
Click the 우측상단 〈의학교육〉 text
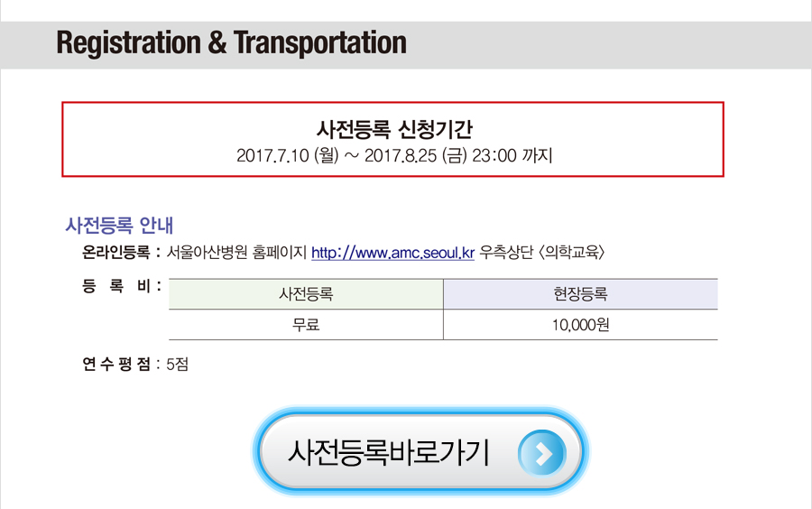[x=541, y=253]
